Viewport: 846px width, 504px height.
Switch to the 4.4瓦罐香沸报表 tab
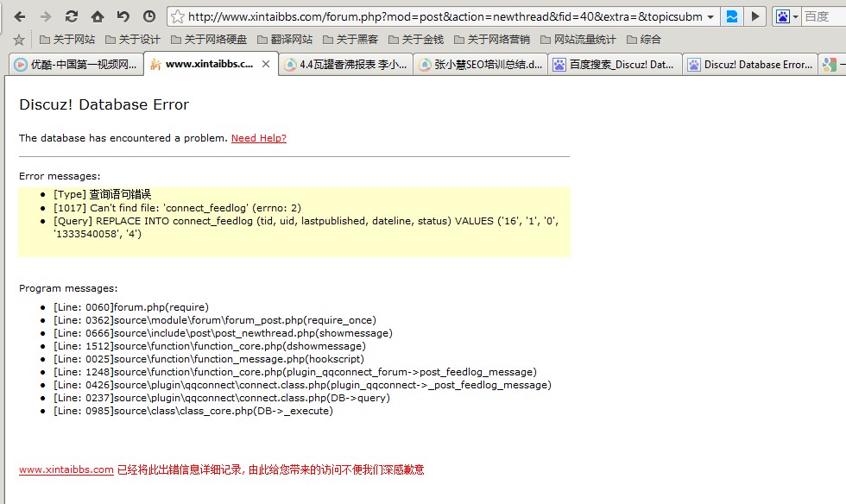[345, 64]
